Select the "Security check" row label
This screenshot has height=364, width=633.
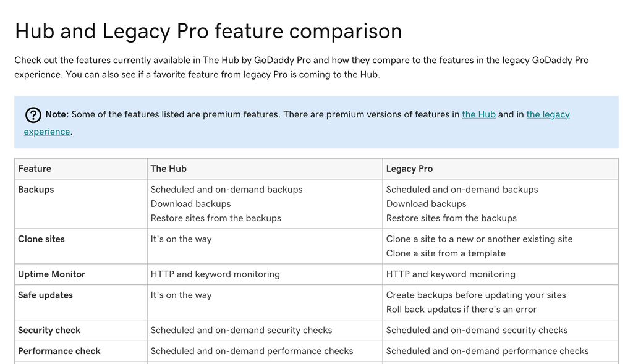(x=49, y=331)
